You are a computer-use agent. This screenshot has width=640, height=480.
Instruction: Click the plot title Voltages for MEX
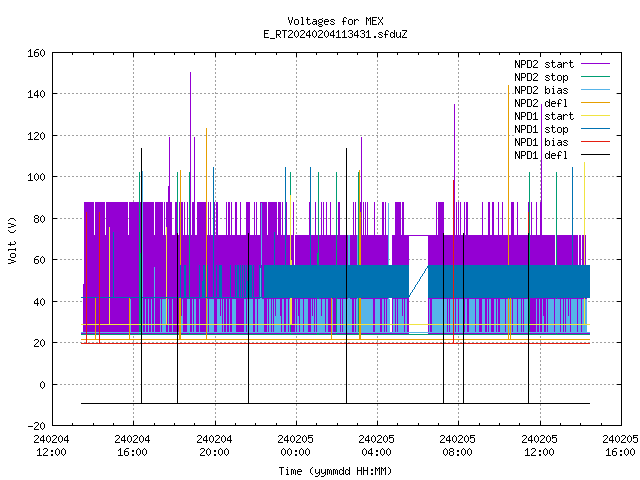point(335,21)
